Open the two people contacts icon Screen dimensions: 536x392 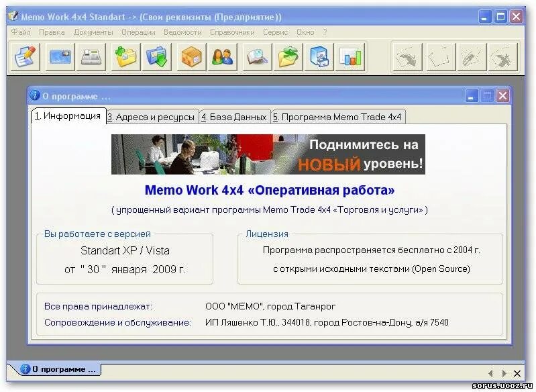pos(222,57)
